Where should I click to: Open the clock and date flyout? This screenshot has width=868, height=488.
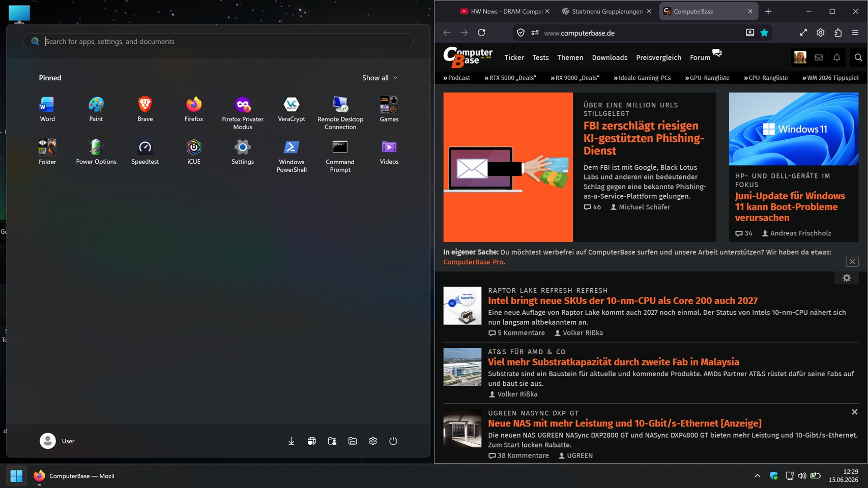[x=843, y=476]
